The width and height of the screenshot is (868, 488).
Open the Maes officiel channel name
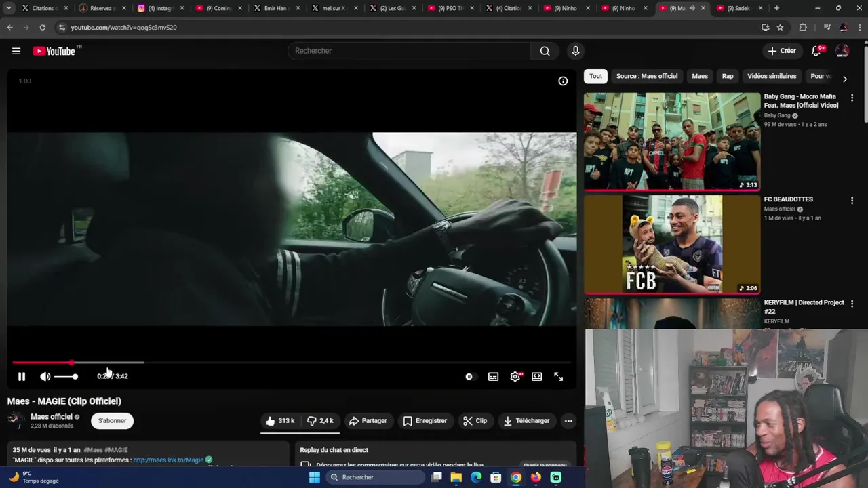point(52,417)
